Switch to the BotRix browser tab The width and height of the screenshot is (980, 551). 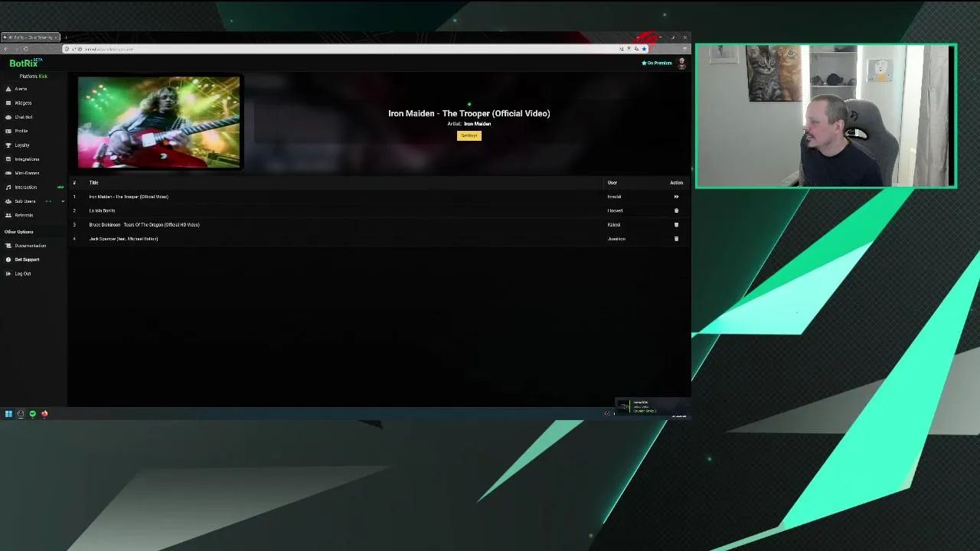(31, 37)
